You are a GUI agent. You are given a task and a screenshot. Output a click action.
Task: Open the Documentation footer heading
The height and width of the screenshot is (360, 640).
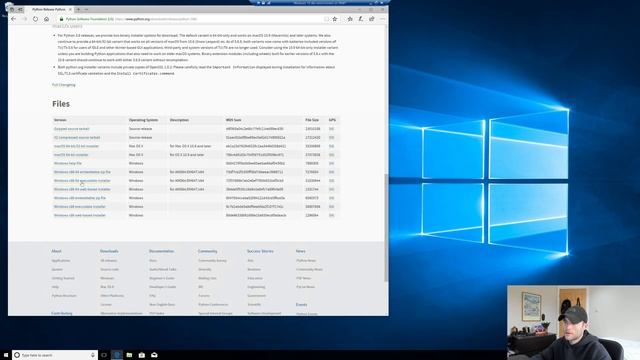point(161,251)
